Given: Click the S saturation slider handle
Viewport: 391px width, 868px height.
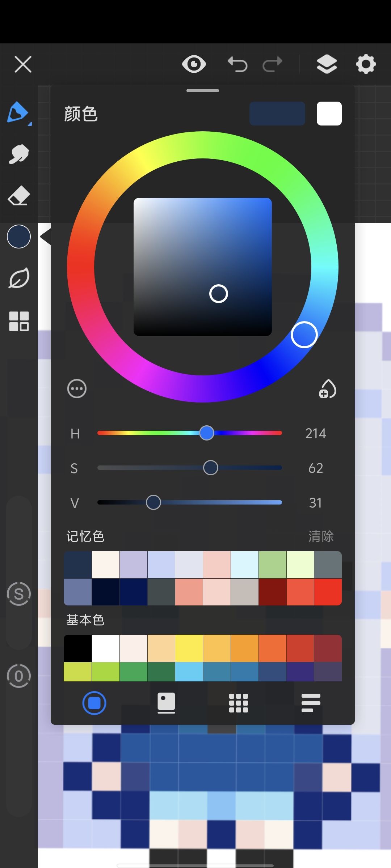Looking at the screenshot, I should tap(211, 468).
